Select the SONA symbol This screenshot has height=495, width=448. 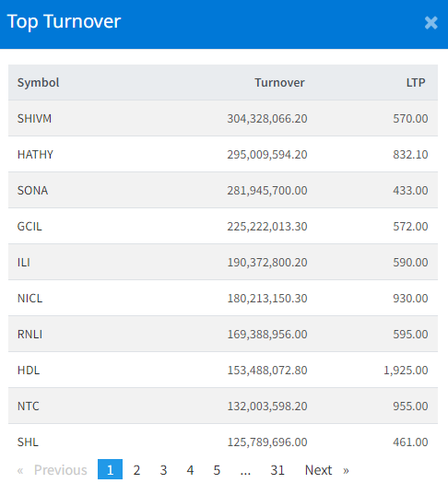click(x=32, y=191)
